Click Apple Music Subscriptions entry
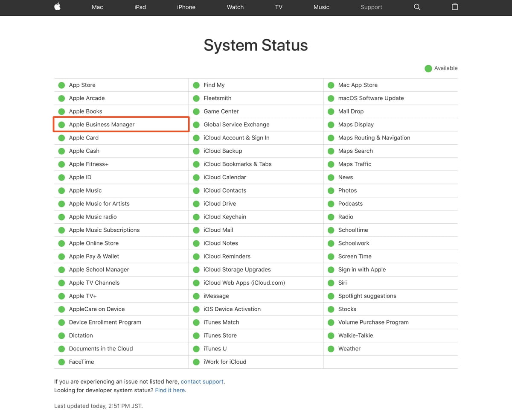The image size is (512, 420). tap(104, 230)
